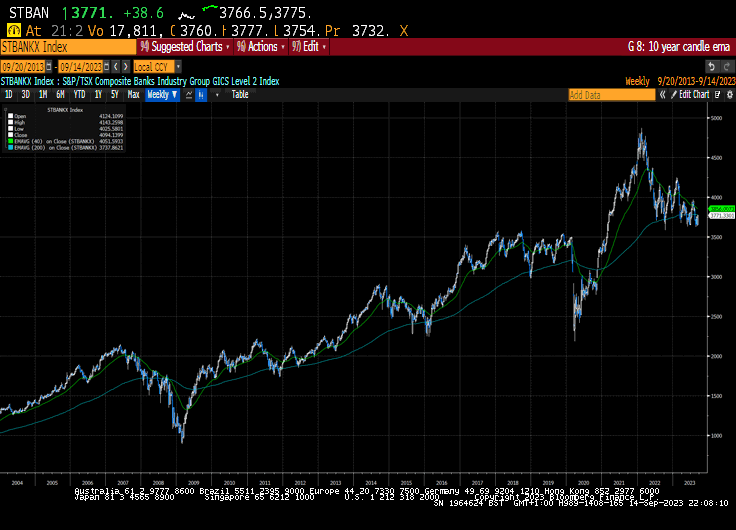736x530 pixels.
Task: Open chart settings gear
Action: (x=729, y=95)
